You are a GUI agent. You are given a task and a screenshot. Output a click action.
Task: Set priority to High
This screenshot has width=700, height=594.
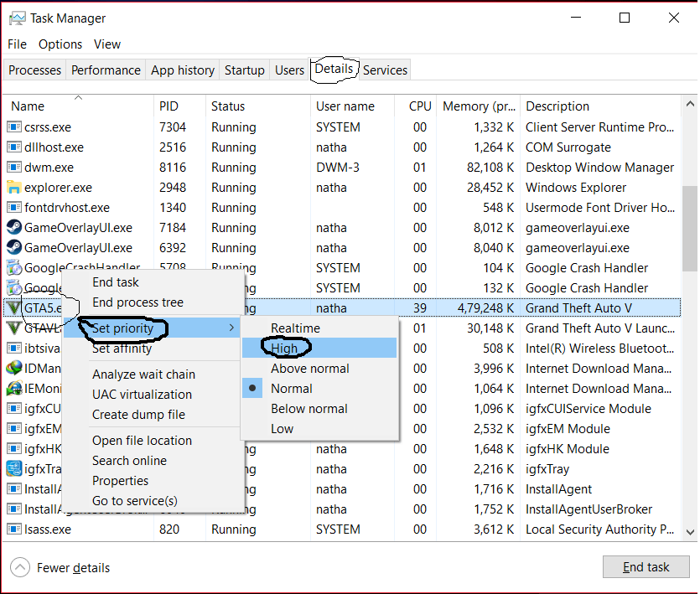319,348
